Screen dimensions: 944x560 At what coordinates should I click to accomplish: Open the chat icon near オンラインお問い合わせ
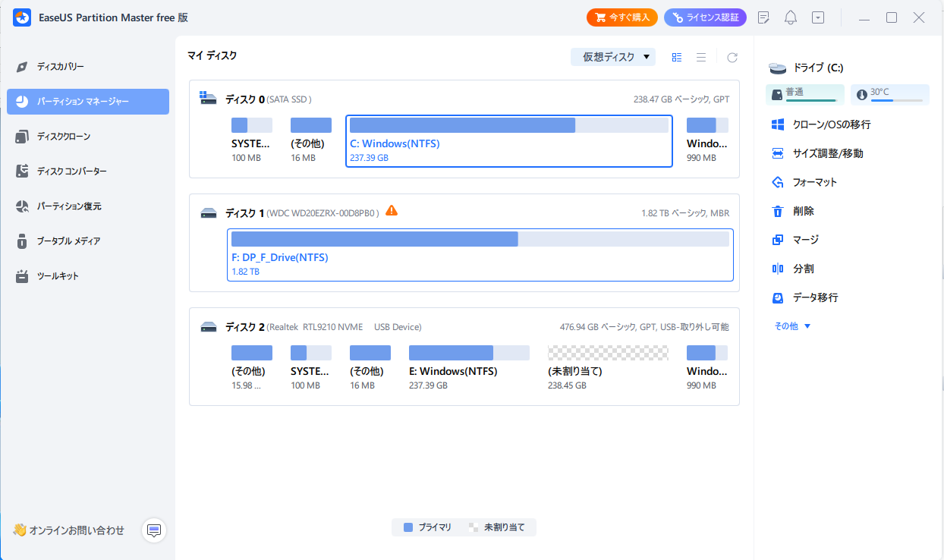click(154, 530)
